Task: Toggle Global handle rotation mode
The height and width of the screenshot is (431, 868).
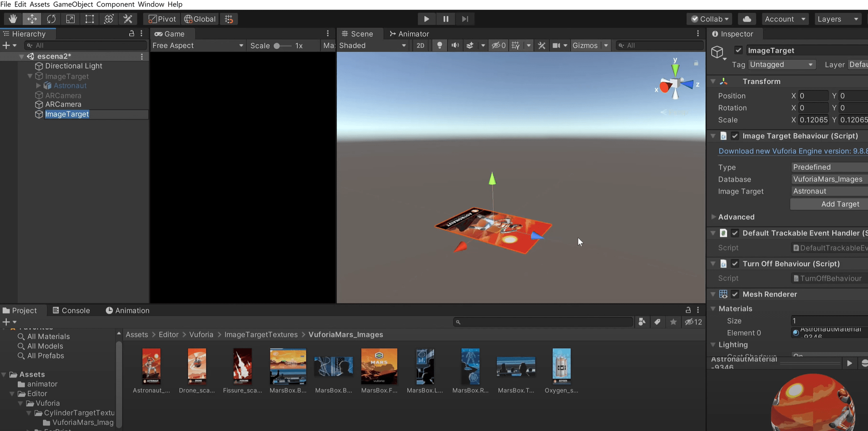Action: (200, 19)
